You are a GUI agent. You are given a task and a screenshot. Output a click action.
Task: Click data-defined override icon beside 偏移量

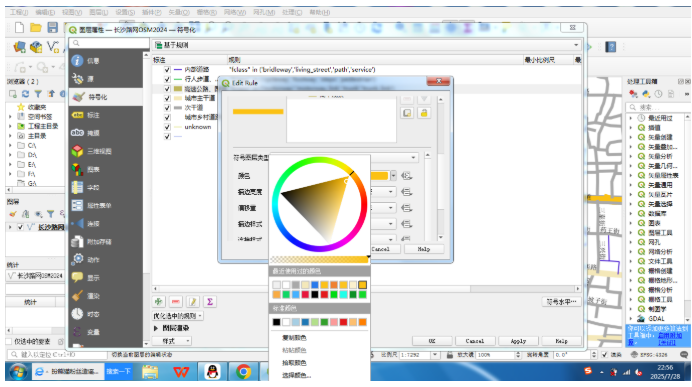pos(406,208)
